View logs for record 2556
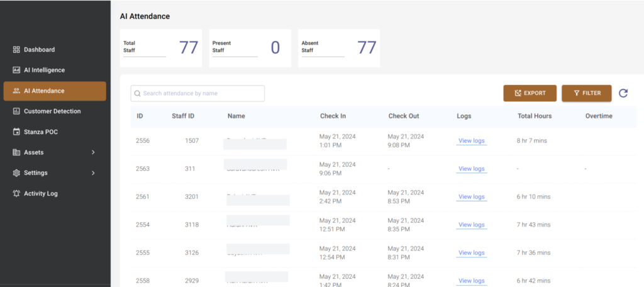 472,140
